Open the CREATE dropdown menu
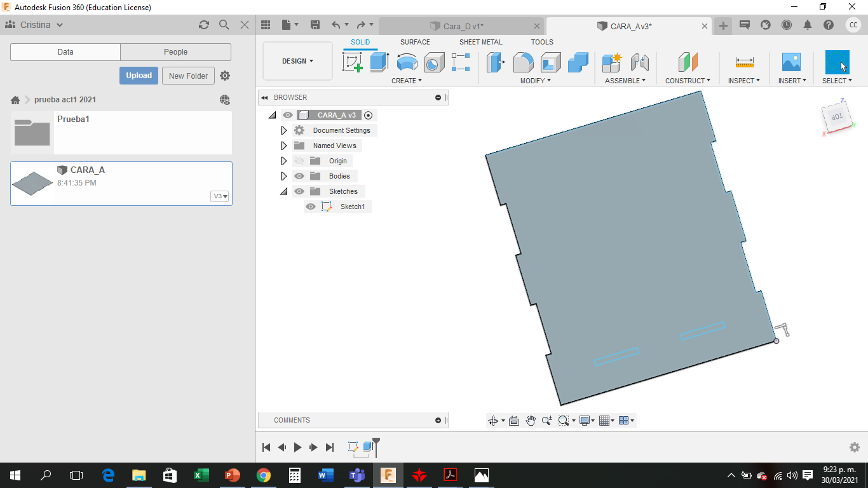868x488 pixels. (407, 81)
